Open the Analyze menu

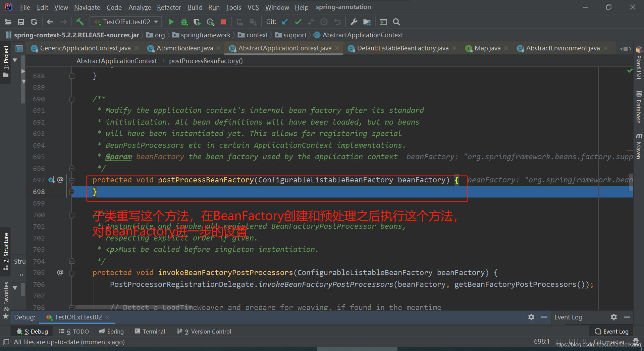(140, 7)
